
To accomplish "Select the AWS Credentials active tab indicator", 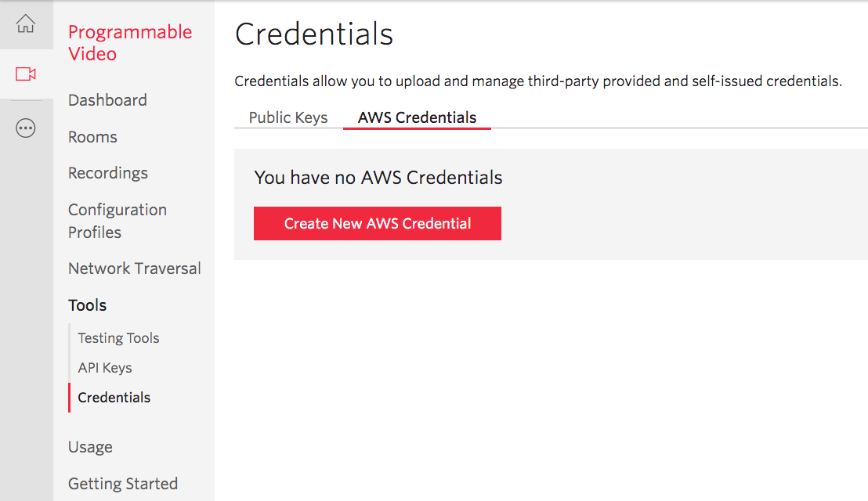I will (416, 130).
